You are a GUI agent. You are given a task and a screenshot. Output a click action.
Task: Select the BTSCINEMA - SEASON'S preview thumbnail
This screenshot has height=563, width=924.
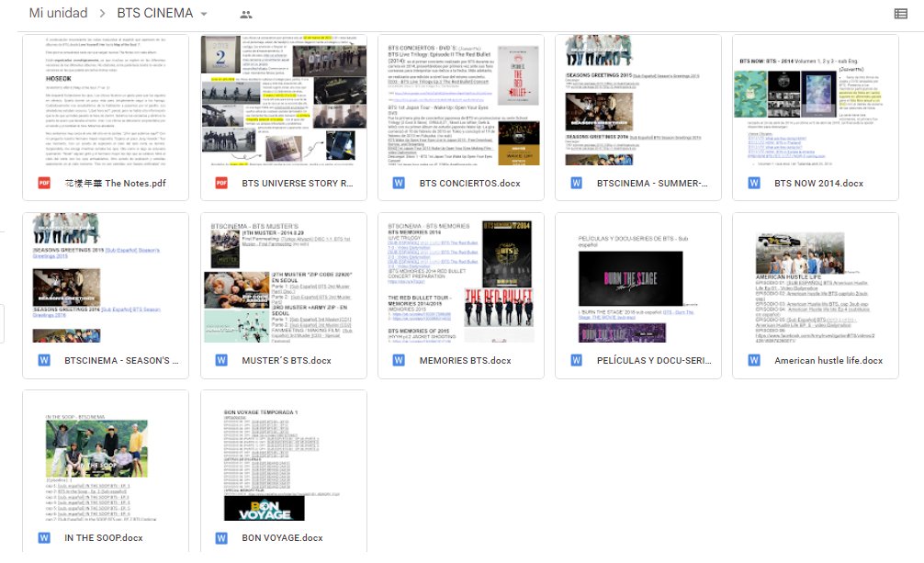pyautogui.click(x=106, y=277)
